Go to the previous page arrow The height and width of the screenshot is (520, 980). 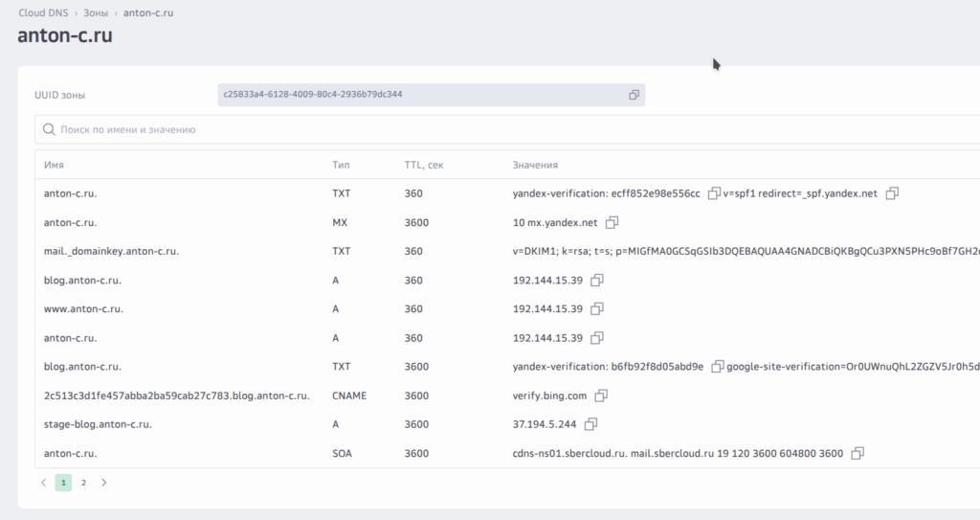(44, 483)
